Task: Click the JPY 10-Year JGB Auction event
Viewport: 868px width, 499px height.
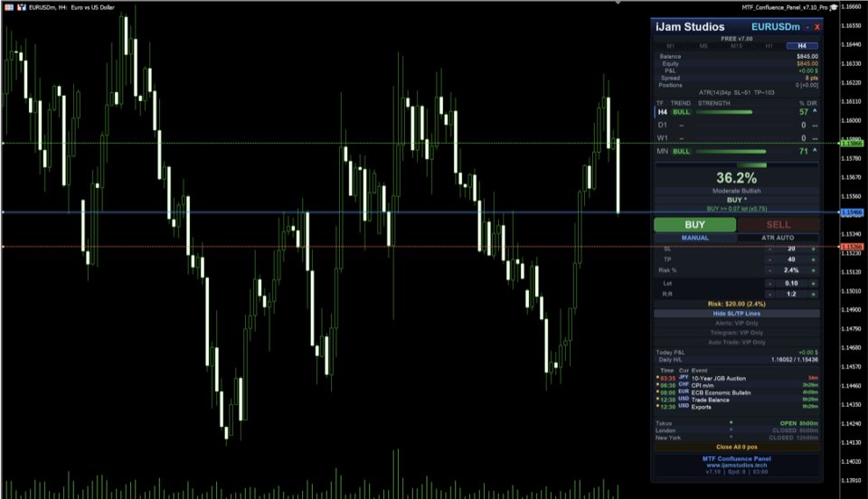Action: pyautogui.click(x=736, y=379)
